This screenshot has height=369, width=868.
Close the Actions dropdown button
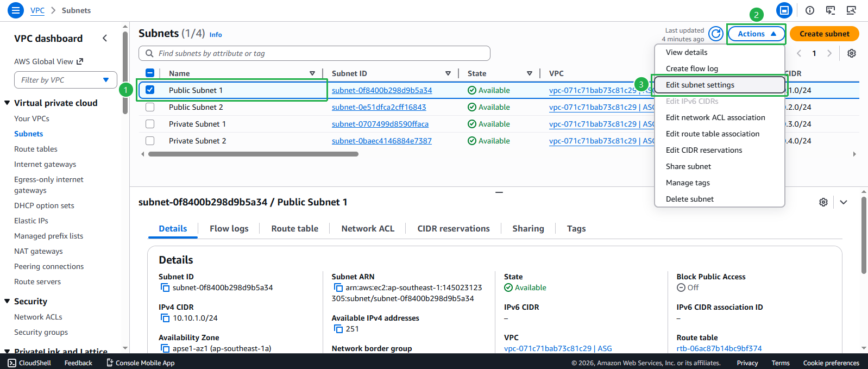pos(757,34)
